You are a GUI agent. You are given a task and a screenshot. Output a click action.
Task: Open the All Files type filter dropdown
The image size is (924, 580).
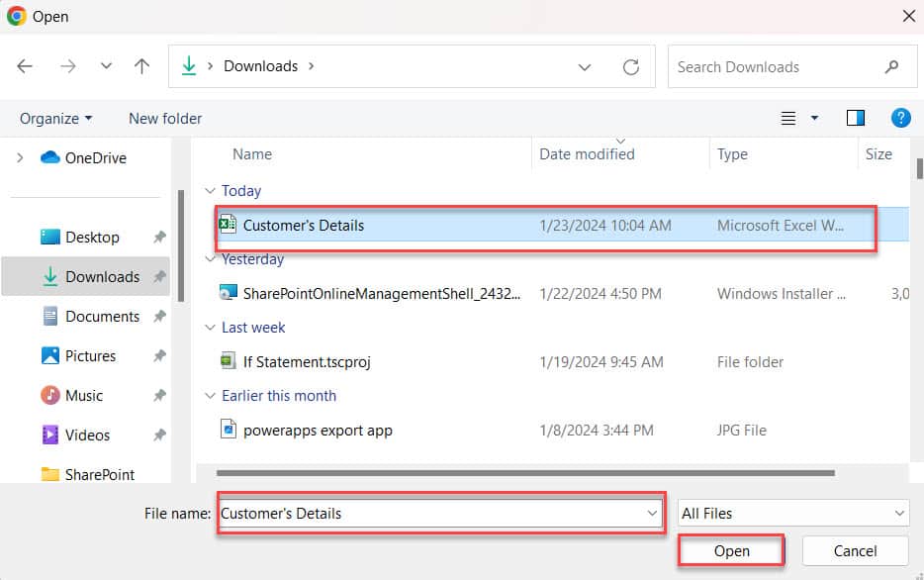pos(793,514)
